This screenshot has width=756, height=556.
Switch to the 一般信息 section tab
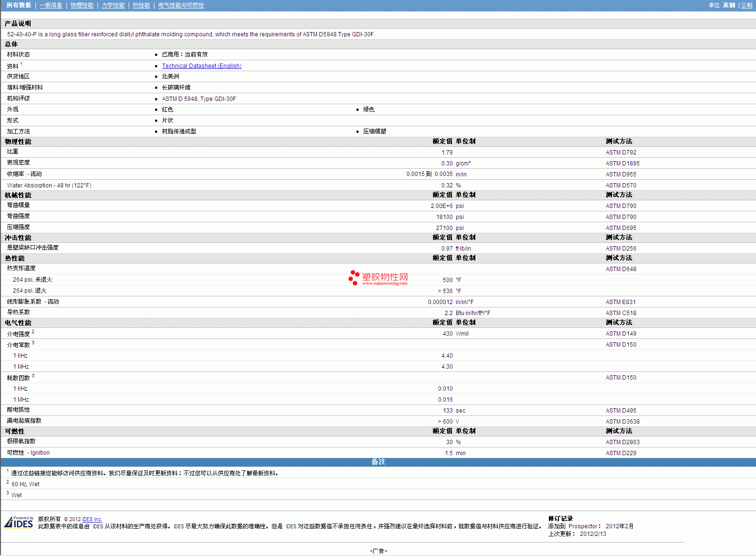tap(51, 5)
